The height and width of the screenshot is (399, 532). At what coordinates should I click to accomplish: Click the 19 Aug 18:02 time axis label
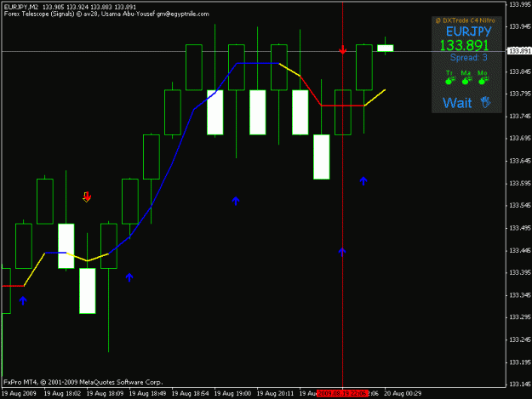[x=62, y=394]
